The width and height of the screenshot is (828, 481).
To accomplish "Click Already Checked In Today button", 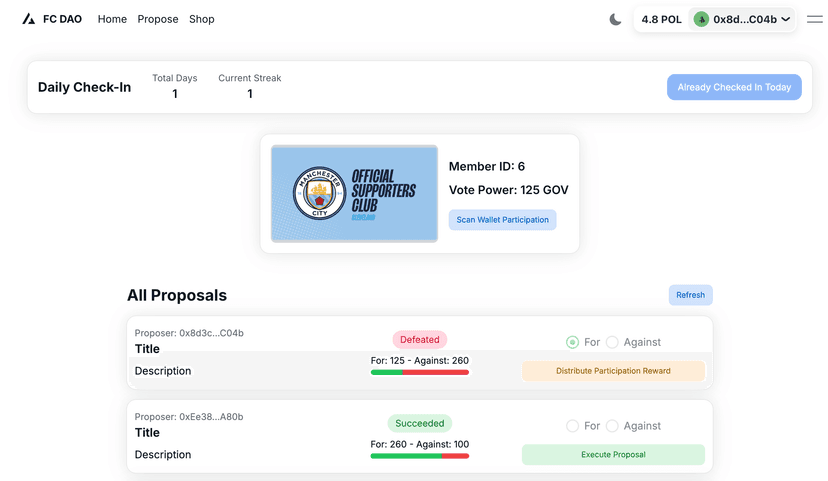I will click(734, 87).
